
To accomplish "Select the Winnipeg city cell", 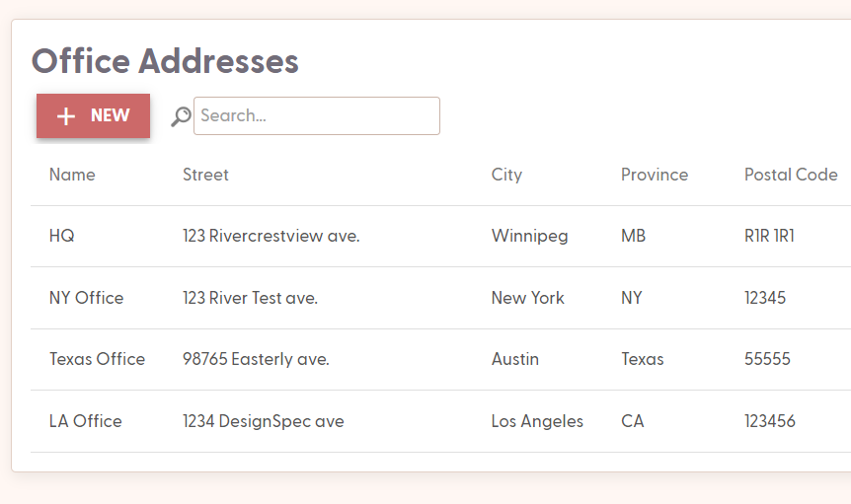I will pyautogui.click(x=530, y=237).
